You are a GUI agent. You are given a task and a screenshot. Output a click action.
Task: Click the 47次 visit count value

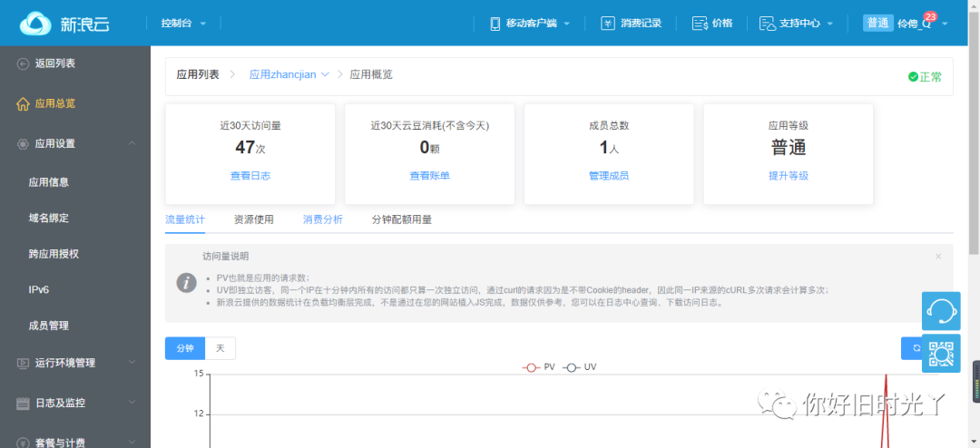[250, 148]
